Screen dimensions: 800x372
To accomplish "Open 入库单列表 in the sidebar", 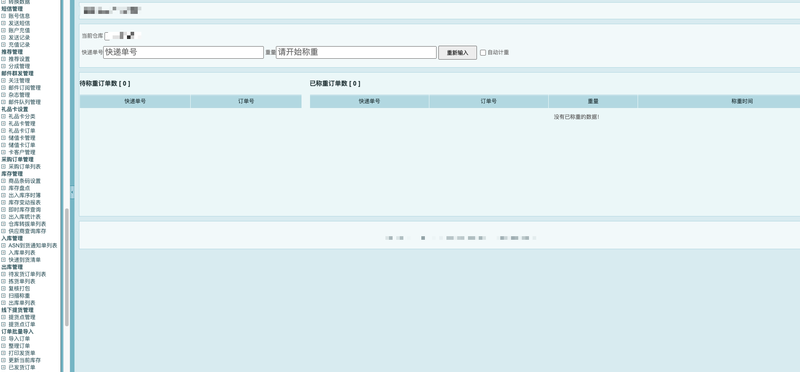I will pyautogui.click(x=22, y=253).
